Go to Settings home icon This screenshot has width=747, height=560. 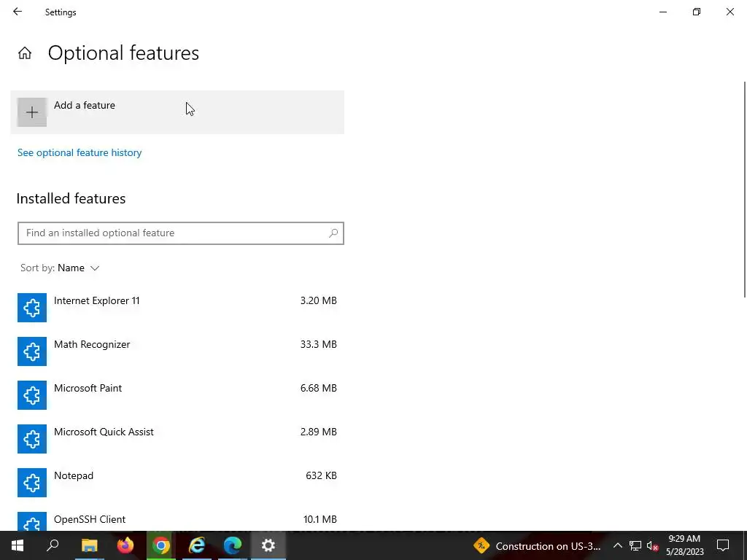click(x=25, y=52)
